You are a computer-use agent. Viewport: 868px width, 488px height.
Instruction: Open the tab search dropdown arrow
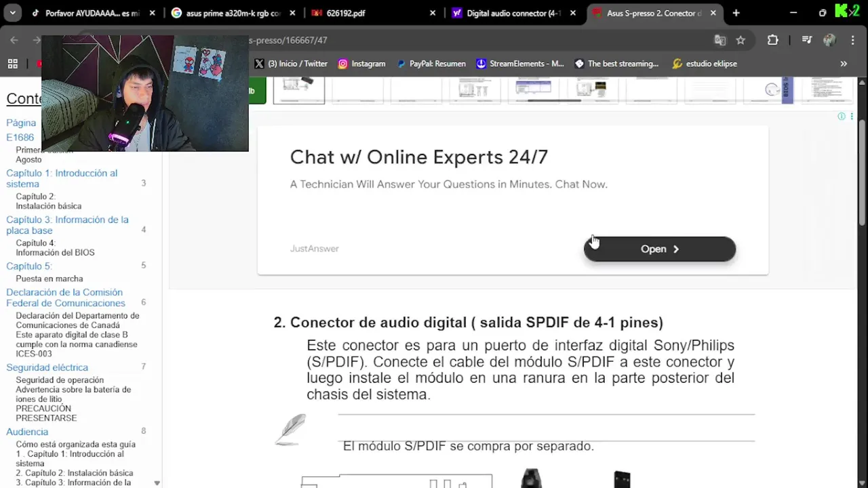pyautogui.click(x=13, y=13)
